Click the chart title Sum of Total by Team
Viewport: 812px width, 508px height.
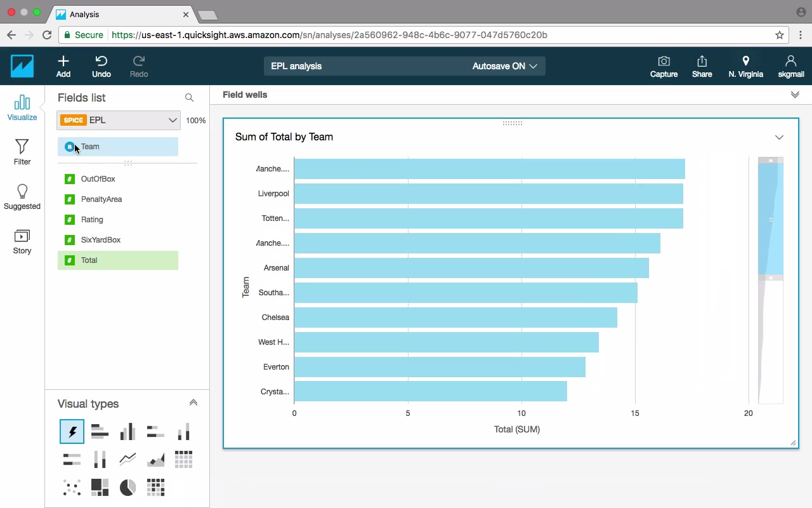[284, 137]
